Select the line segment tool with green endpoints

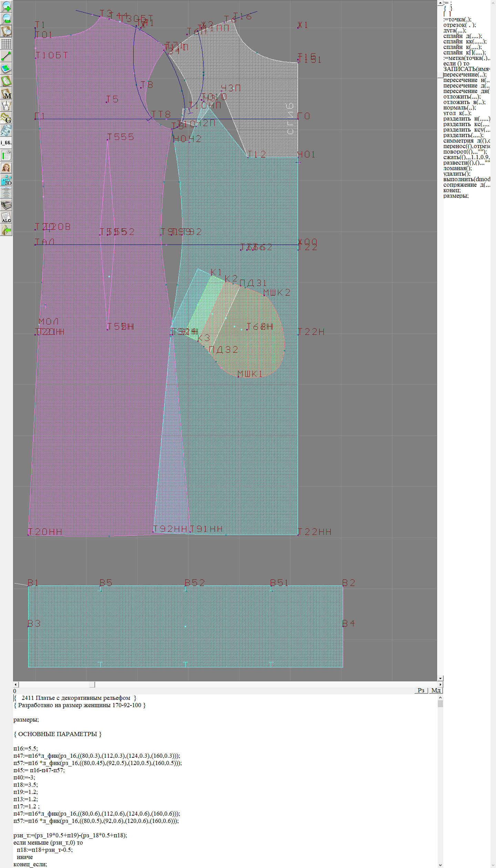click(x=6, y=56)
